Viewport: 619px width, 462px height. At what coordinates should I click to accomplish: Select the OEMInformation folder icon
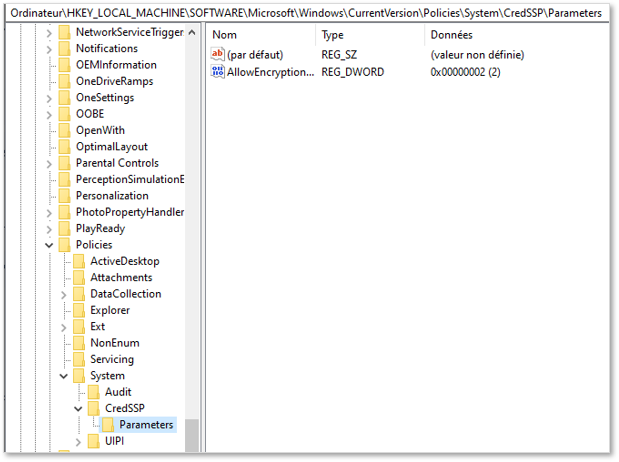tap(64, 65)
